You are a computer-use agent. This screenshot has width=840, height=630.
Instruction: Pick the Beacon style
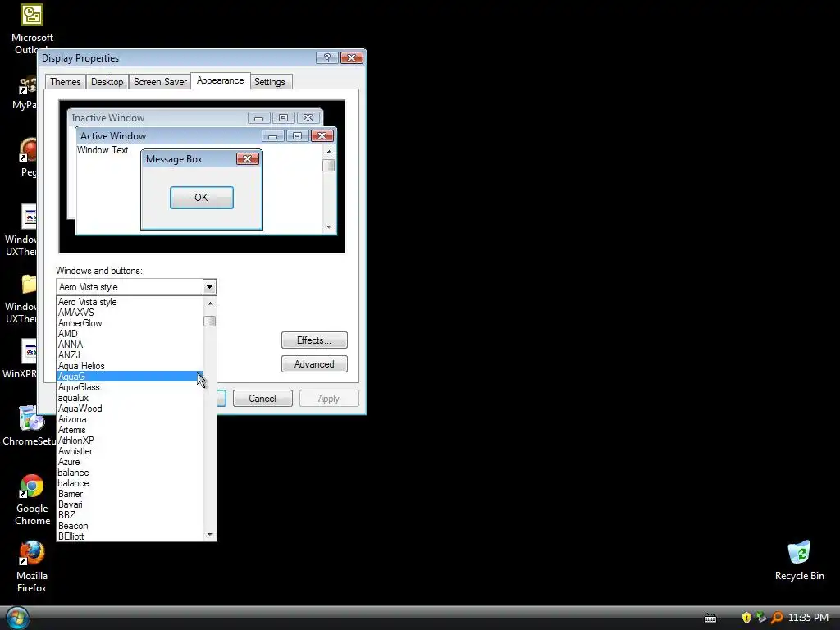pyautogui.click(x=130, y=526)
